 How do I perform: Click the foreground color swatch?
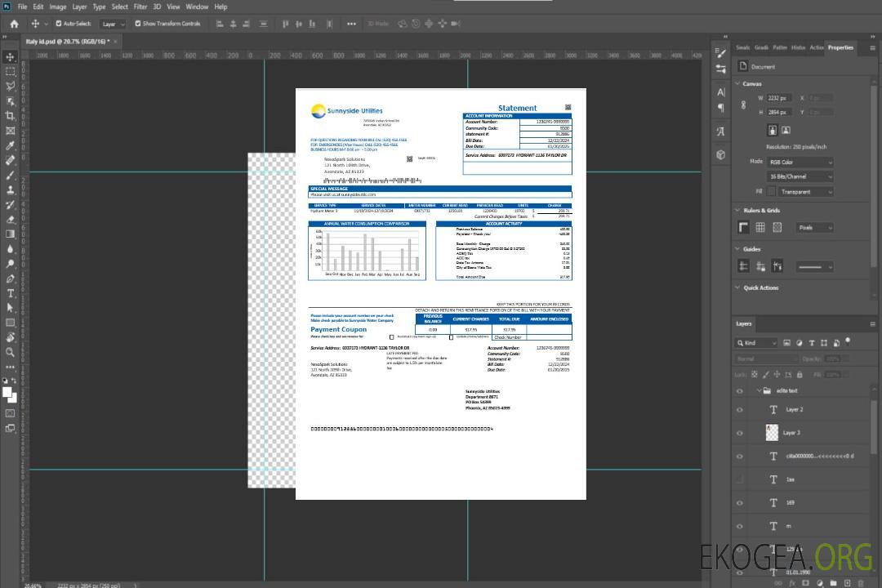click(7, 393)
